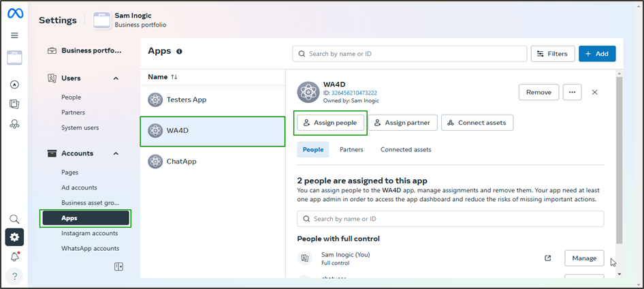Switch to the Partners tab

pos(351,149)
